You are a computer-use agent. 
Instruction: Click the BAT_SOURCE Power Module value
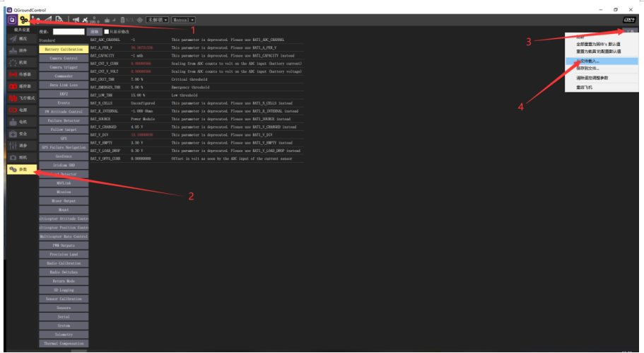point(143,119)
